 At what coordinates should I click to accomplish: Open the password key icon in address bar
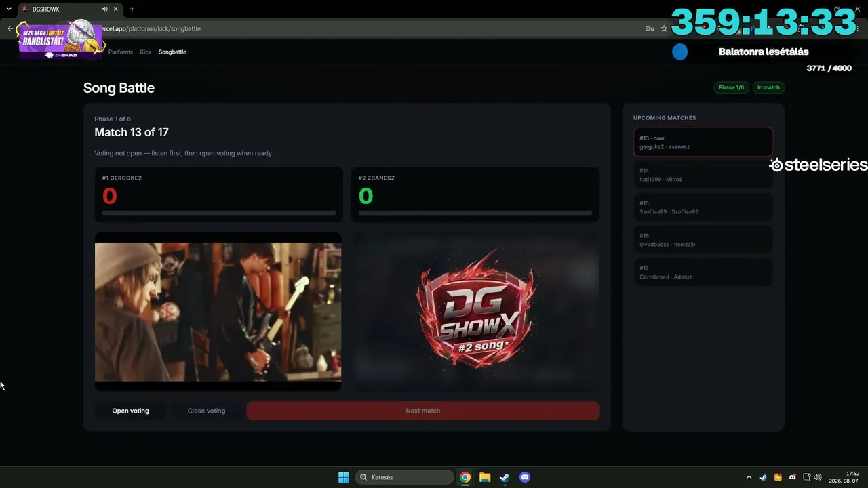[x=650, y=28]
